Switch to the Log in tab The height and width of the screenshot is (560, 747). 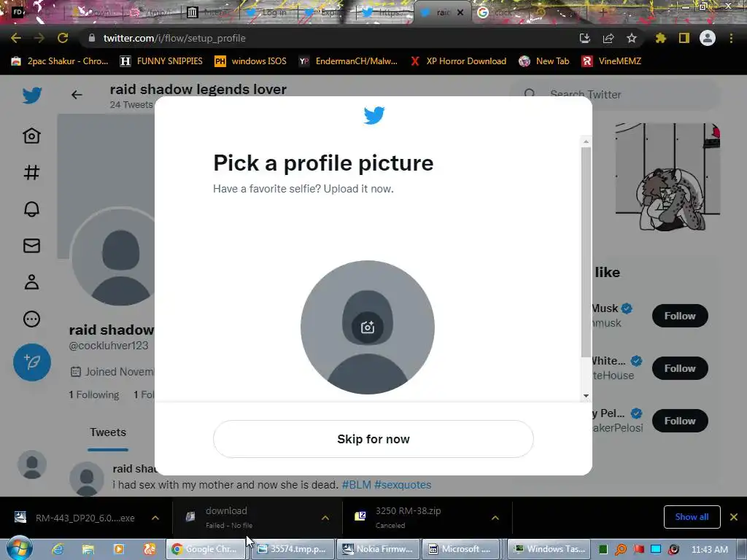point(270,13)
